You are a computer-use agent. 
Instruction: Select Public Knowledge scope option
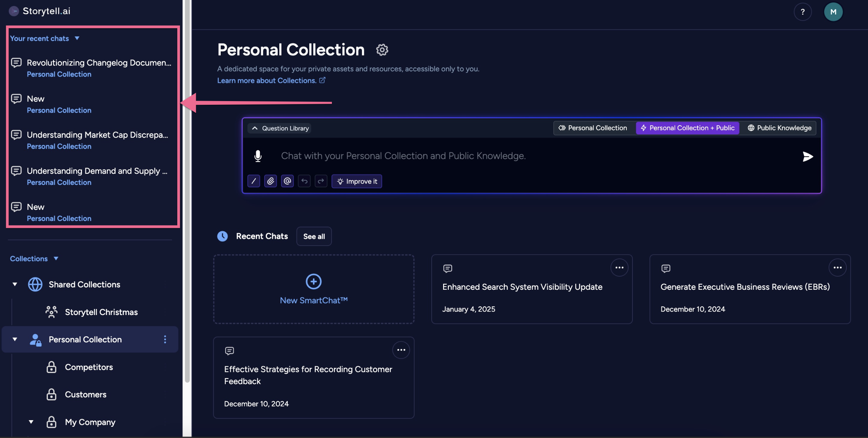pos(779,128)
